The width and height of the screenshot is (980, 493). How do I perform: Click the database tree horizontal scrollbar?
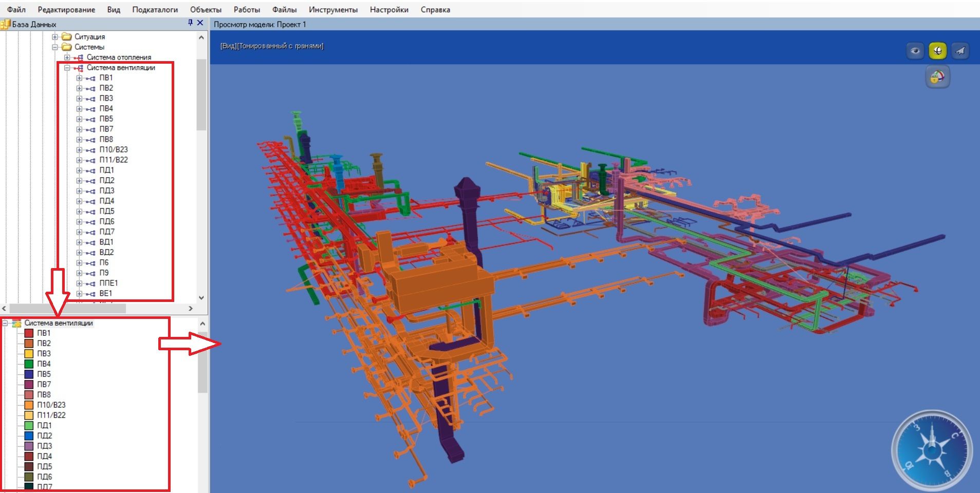pos(67,309)
